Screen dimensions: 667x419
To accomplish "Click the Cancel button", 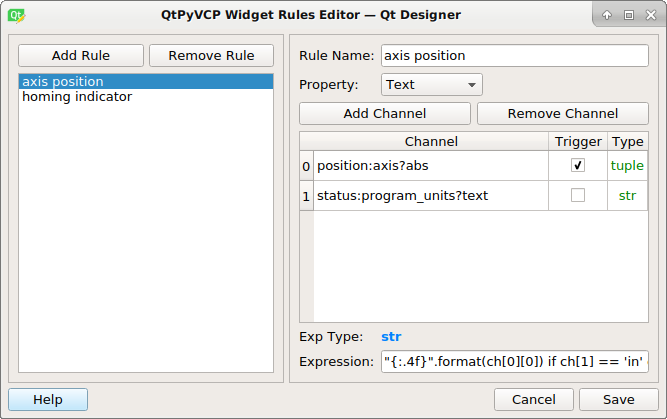I will [534, 399].
